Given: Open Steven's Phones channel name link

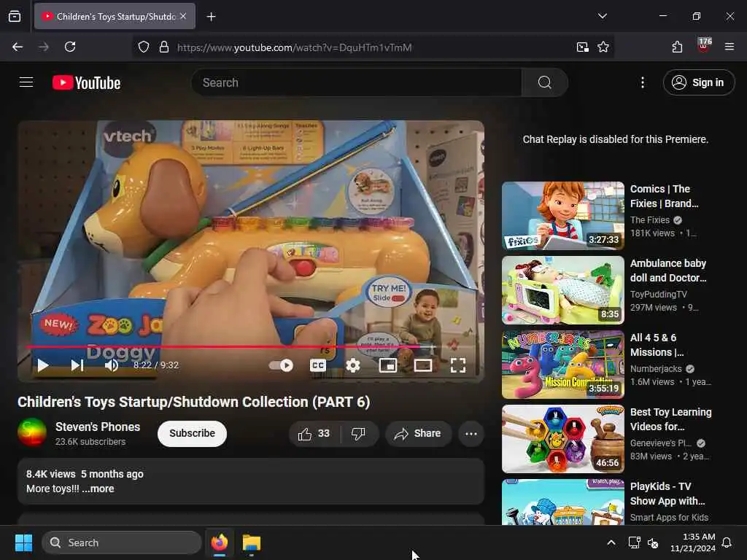Looking at the screenshot, I should [98, 427].
